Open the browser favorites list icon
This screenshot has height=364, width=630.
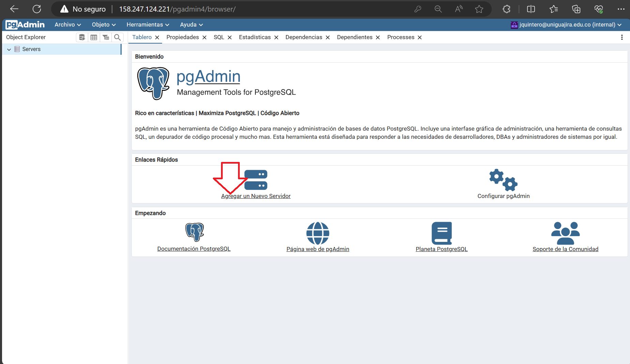554,9
